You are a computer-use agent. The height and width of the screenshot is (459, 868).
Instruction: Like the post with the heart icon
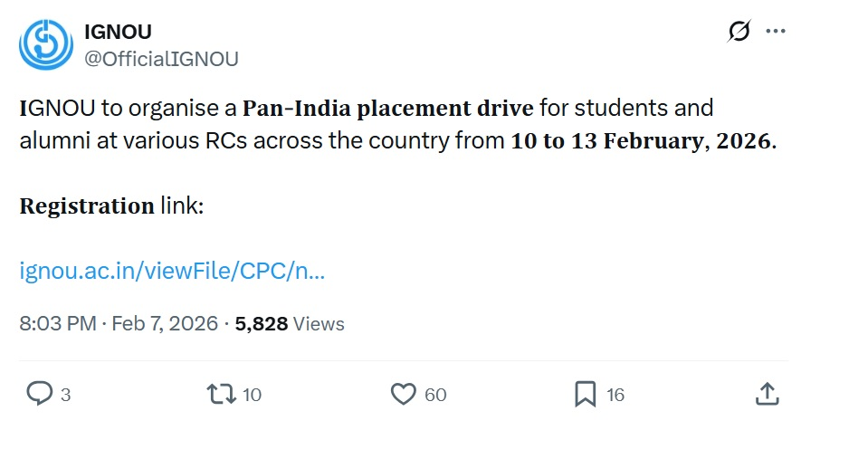tap(403, 394)
